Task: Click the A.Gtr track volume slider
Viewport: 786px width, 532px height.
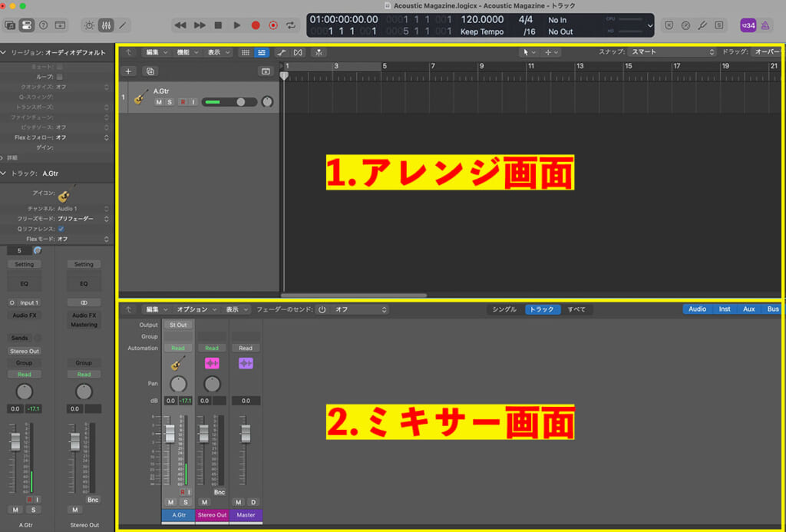Action: (229, 101)
